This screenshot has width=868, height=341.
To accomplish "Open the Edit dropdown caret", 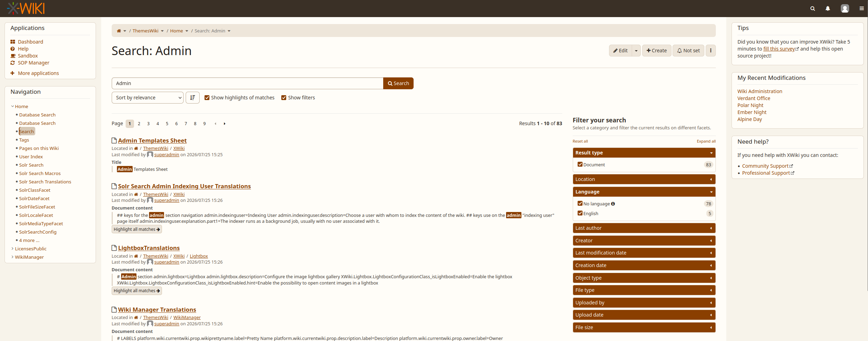I will click(636, 51).
